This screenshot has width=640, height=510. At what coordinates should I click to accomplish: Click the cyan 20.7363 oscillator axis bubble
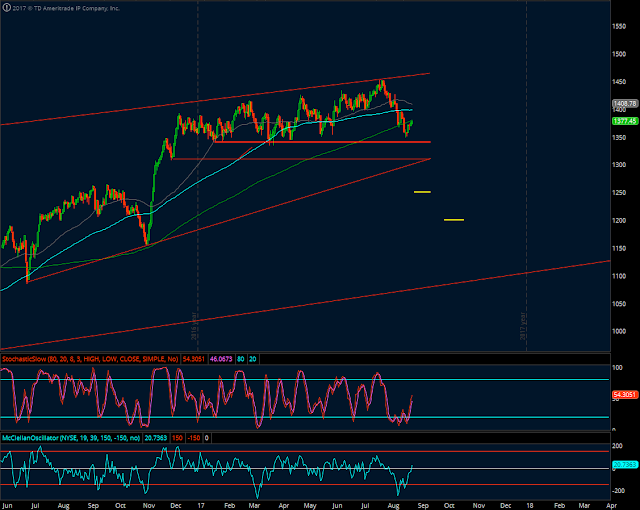[624, 465]
